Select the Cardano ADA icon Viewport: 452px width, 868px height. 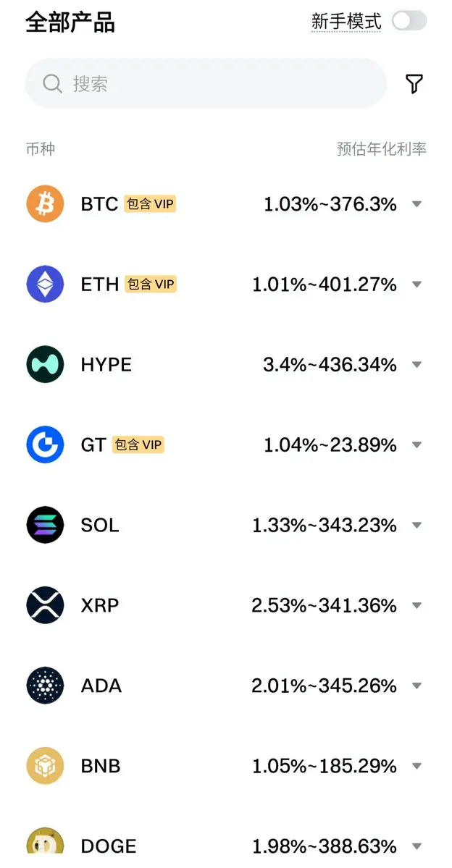pyautogui.click(x=46, y=686)
